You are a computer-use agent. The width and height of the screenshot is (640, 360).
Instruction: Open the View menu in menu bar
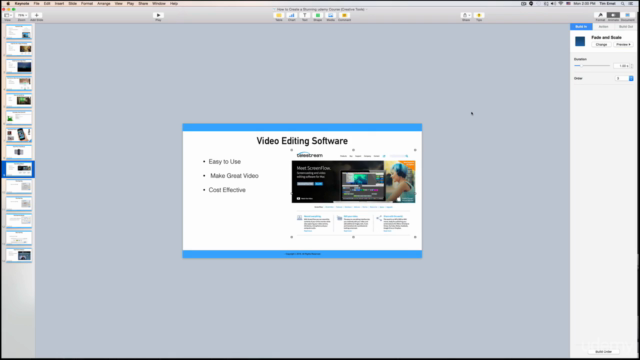[118, 3]
